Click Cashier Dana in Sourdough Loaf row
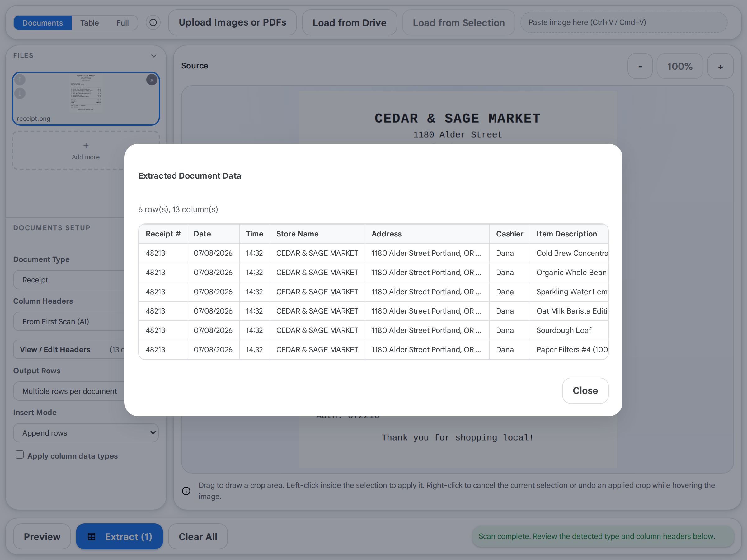Viewport: 747px width, 560px height. click(x=510, y=330)
